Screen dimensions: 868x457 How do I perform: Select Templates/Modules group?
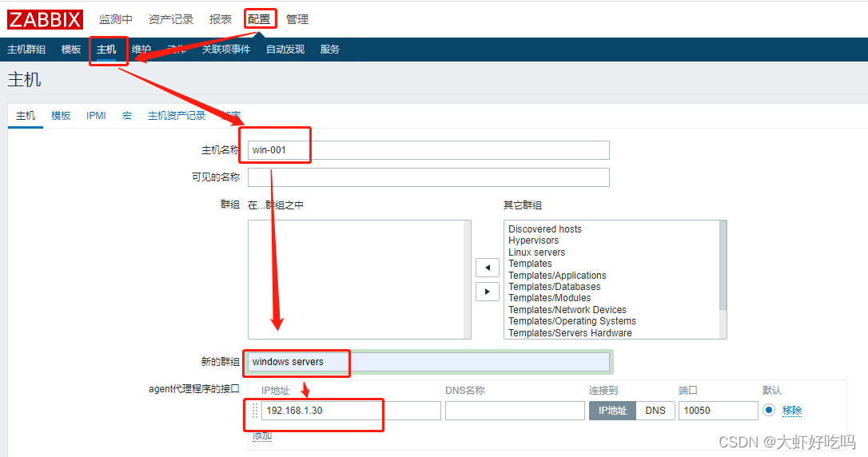point(550,298)
